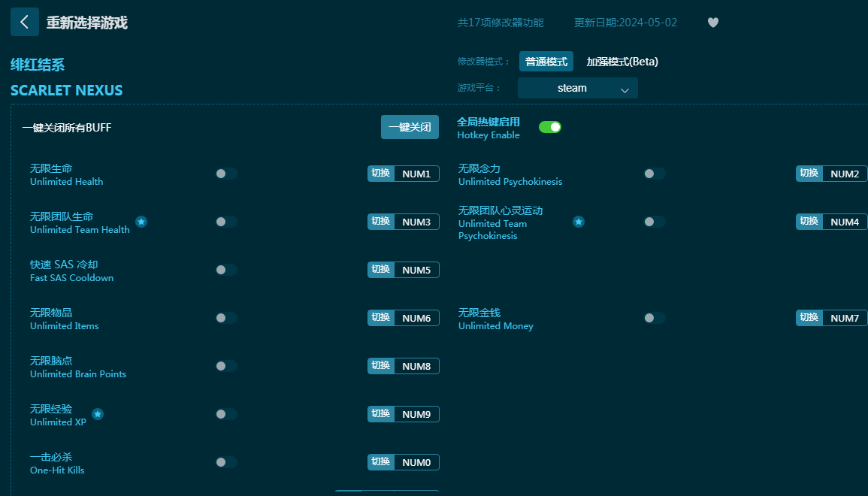
Task: Enable Unlimited Psychokinesis toggle
Action: tap(655, 174)
